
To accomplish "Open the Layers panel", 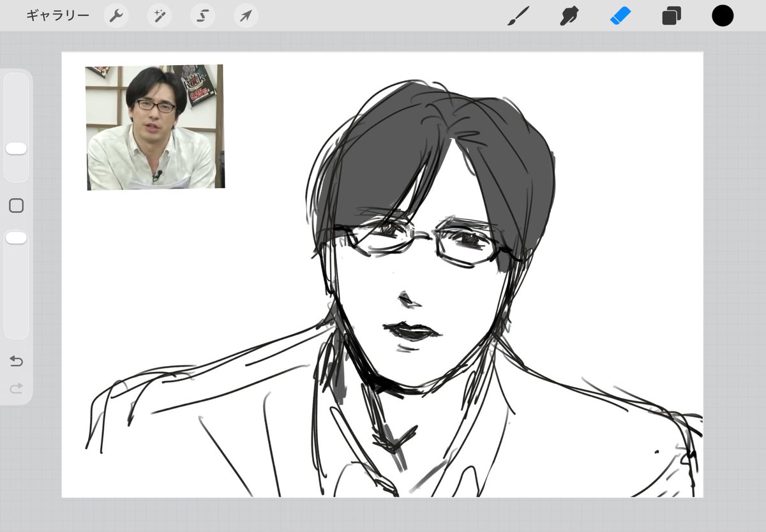I will (x=672, y=16).
